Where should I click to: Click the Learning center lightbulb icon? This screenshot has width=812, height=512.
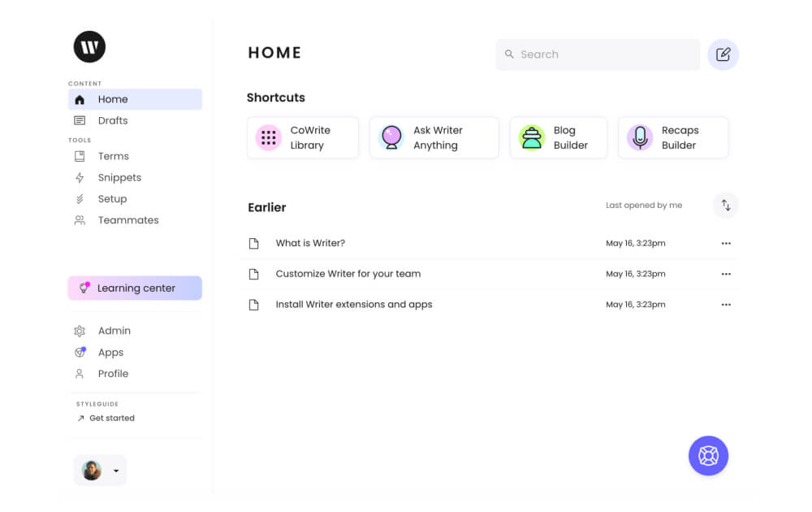pyautogui.click(x=84, y=288)
